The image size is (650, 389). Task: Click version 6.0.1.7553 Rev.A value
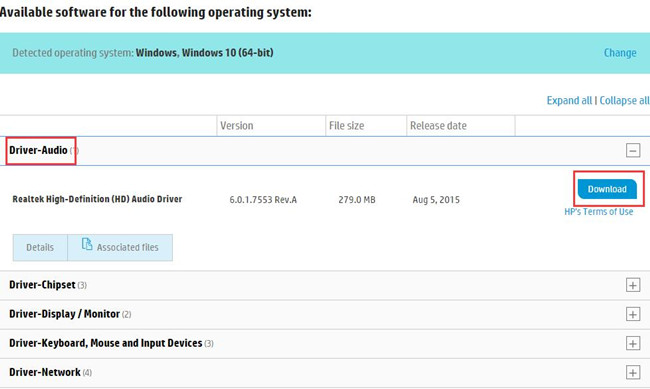coord(263,200)
